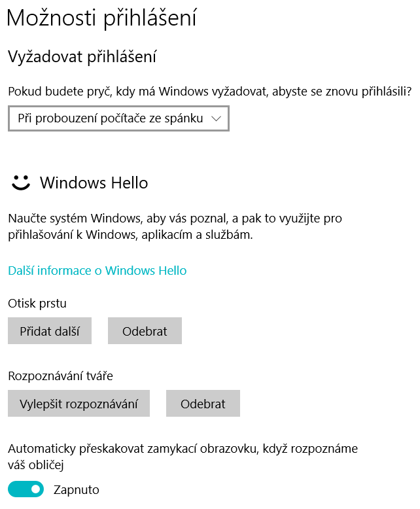Click the white knob of the toggle switch

35,489
